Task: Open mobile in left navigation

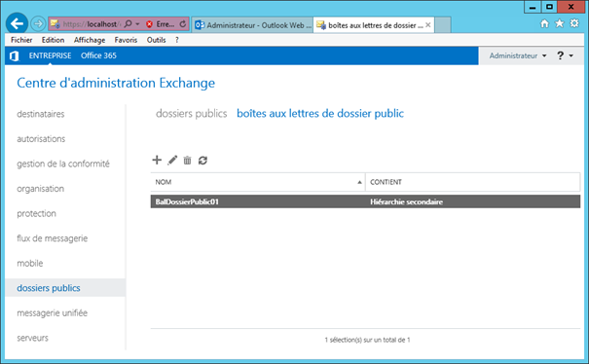Action: coord(30,263)
